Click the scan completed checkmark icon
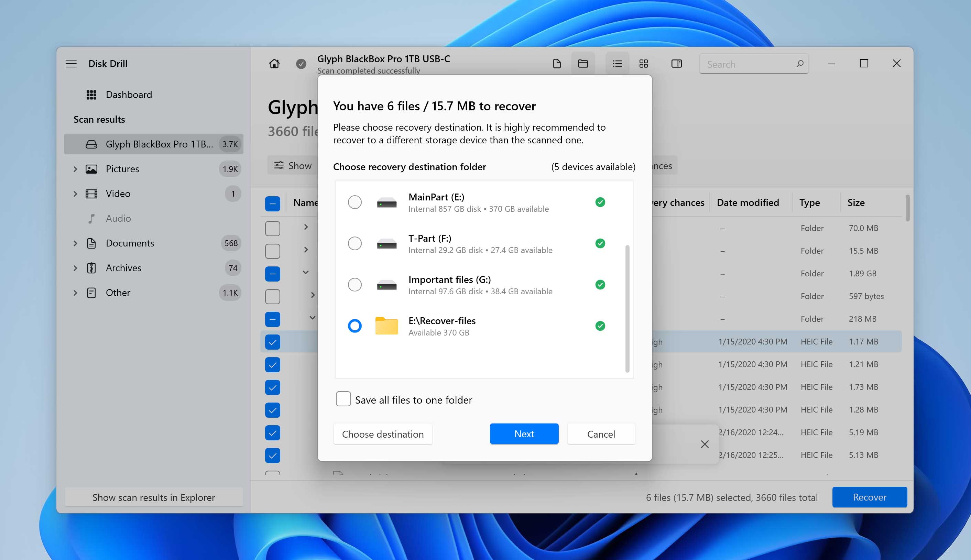971x560 pixels. 300,63
